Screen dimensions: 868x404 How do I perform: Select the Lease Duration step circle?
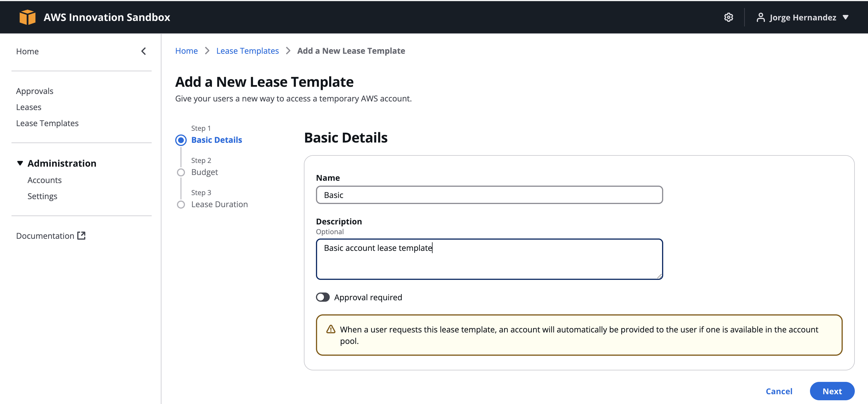tap(181, 204)
